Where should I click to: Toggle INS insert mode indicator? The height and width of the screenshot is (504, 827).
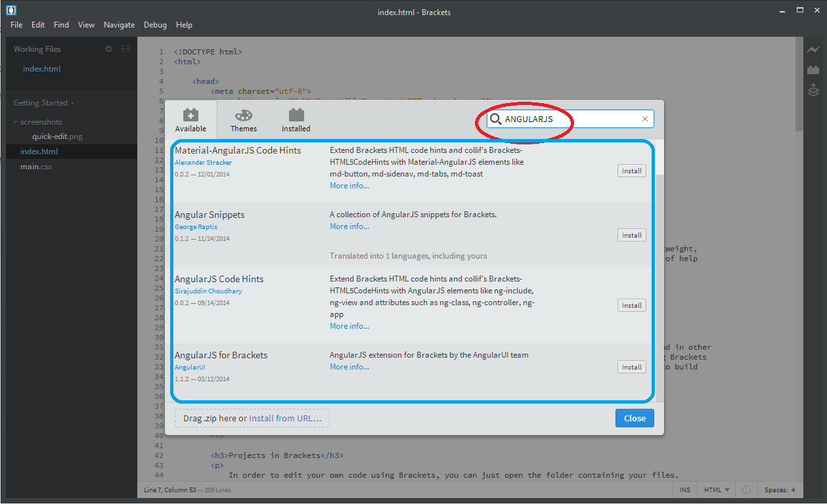click(x=685, y=490)
